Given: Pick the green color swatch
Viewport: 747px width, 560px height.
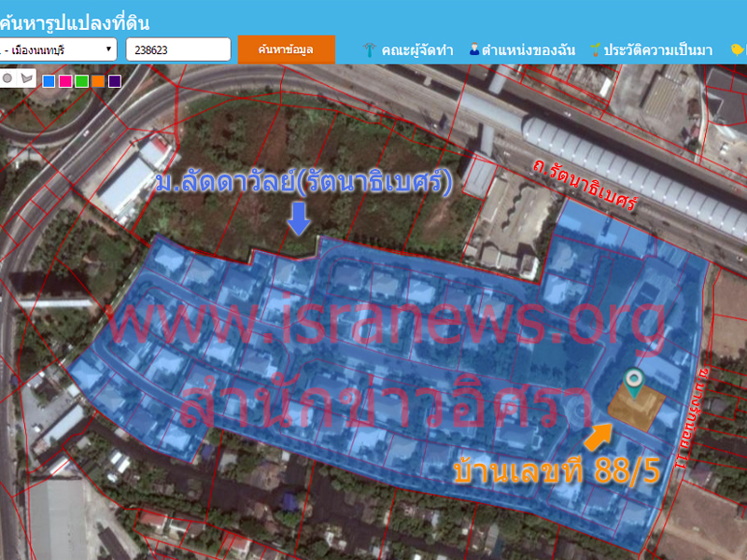Looking at the screenshot, I should coord(82,81).
